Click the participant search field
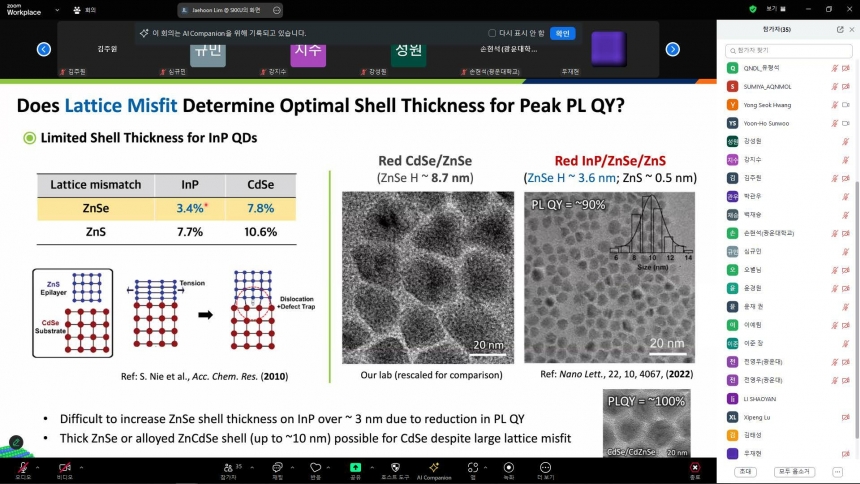The height and width of the screenshot is (484, 860). tap(788, 50)
